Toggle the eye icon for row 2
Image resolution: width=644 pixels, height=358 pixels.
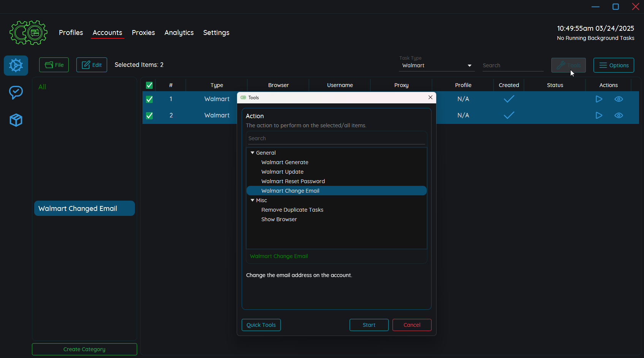point(619,116)
